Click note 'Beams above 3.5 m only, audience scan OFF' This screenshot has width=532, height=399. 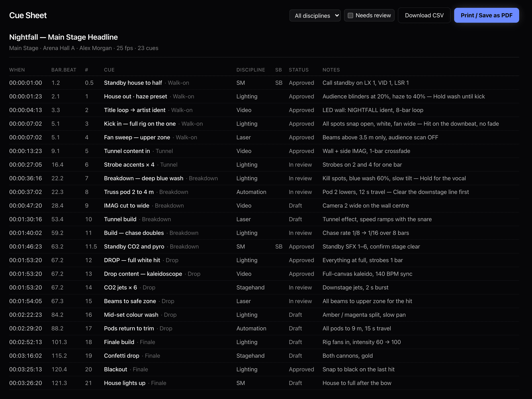click(x=380, y=138)
